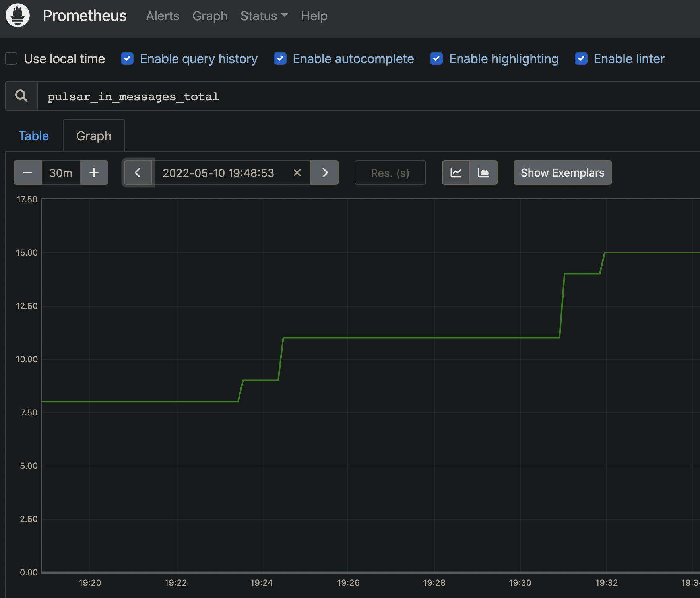Image resolution: width=700 pixels, height=598 pixels.
Task: Enable the Use local time checkbox
Action: 11,58
